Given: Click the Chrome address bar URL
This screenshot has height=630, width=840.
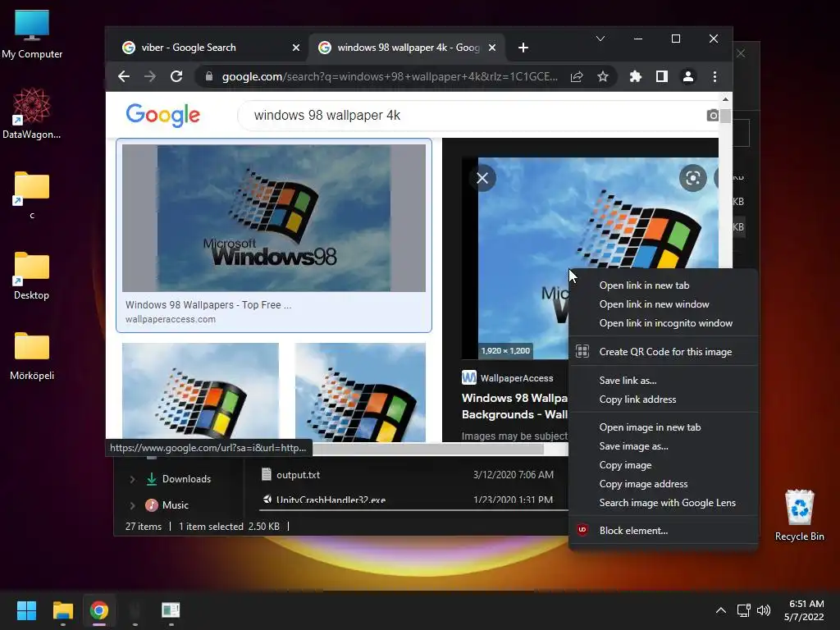Looking at the screenshot, I should click(x=390, y=76).
